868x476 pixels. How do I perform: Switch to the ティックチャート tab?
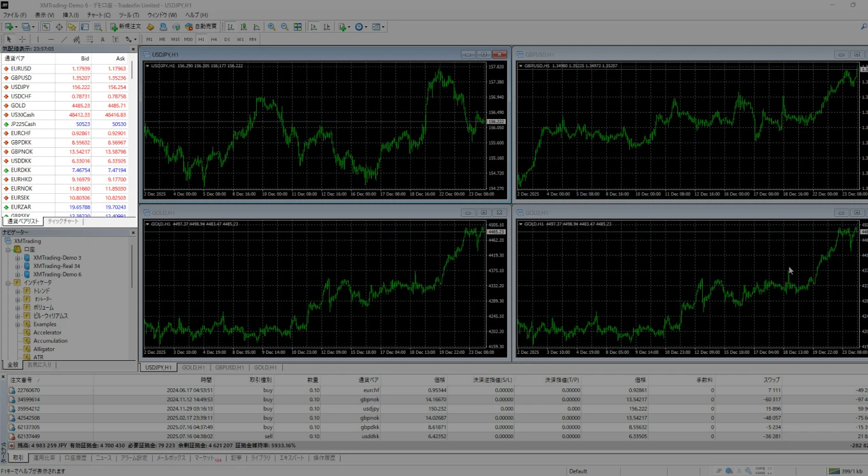tap(64, 220)
